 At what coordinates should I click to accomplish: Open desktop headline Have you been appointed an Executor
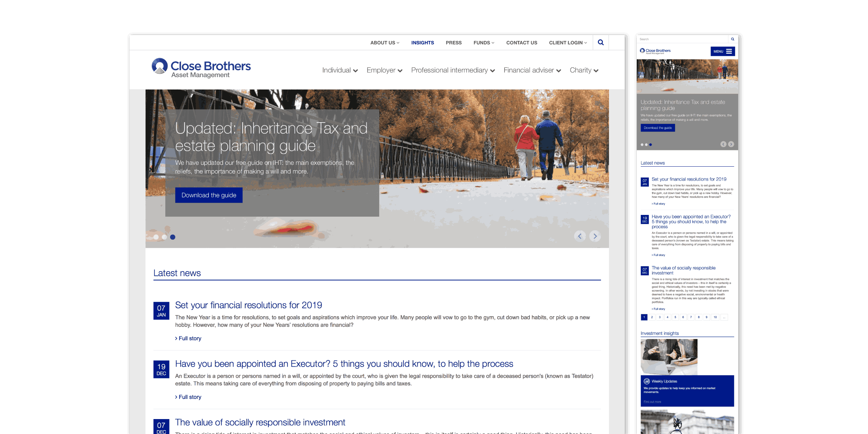pyautogui.click(x=344, y=364)
